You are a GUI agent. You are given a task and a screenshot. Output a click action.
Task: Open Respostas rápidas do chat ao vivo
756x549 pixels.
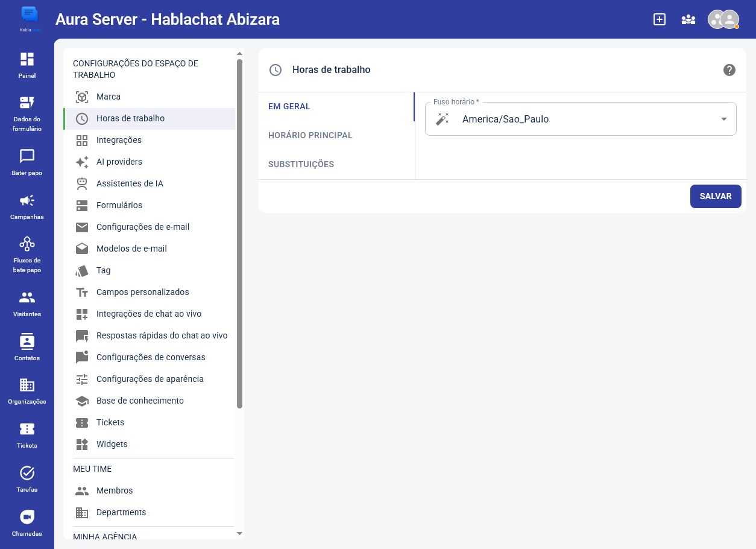point(149,335)
